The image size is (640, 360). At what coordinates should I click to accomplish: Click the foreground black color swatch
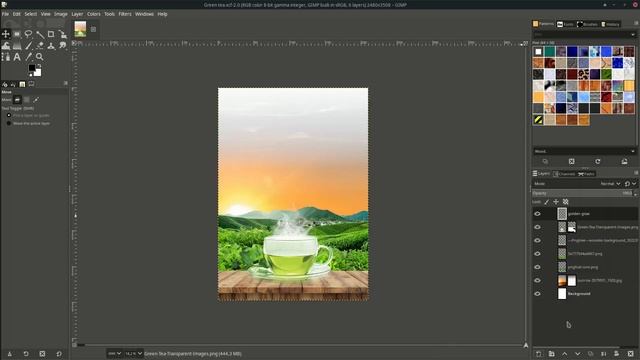pos(32,68)
